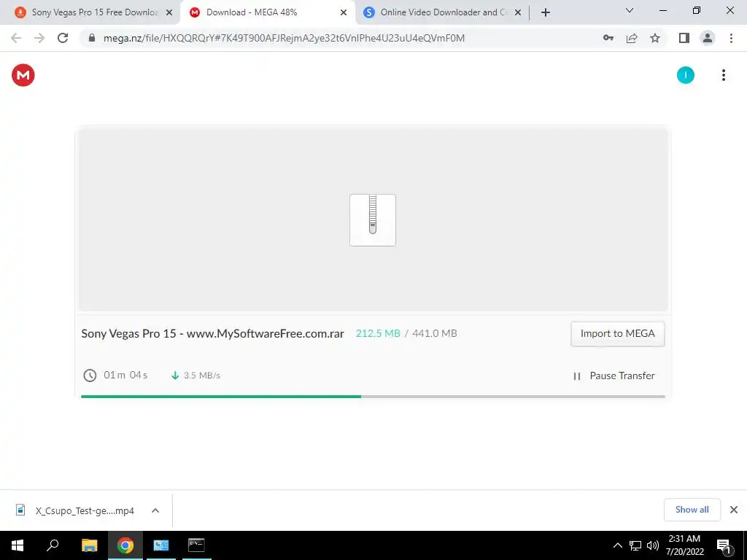
Task: Click the MEGA logo icon
Action: point(23,75)
